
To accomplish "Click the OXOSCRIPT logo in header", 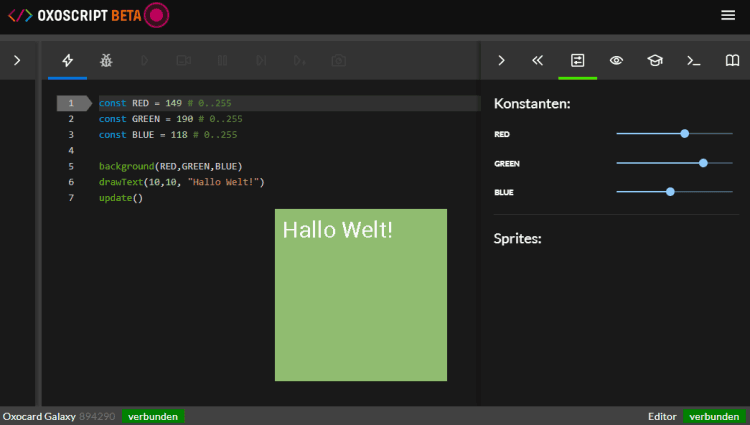I will pyautogui.click(x=75, y=15).
